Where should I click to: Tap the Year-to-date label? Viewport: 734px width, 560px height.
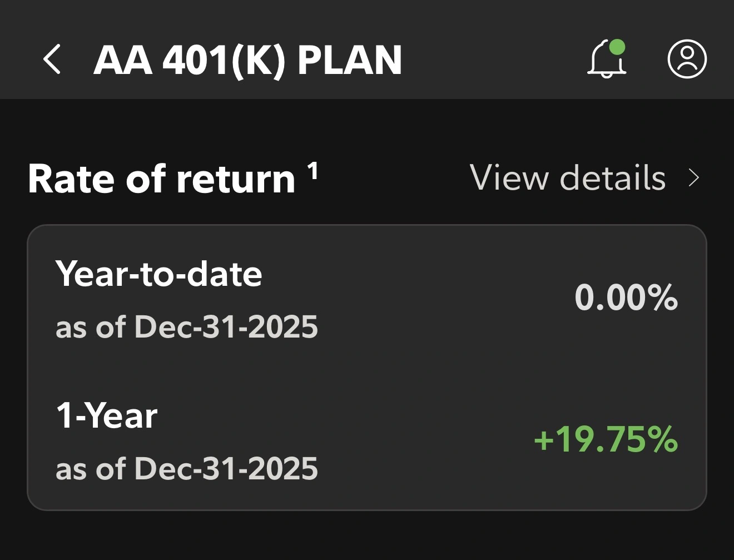158,274
